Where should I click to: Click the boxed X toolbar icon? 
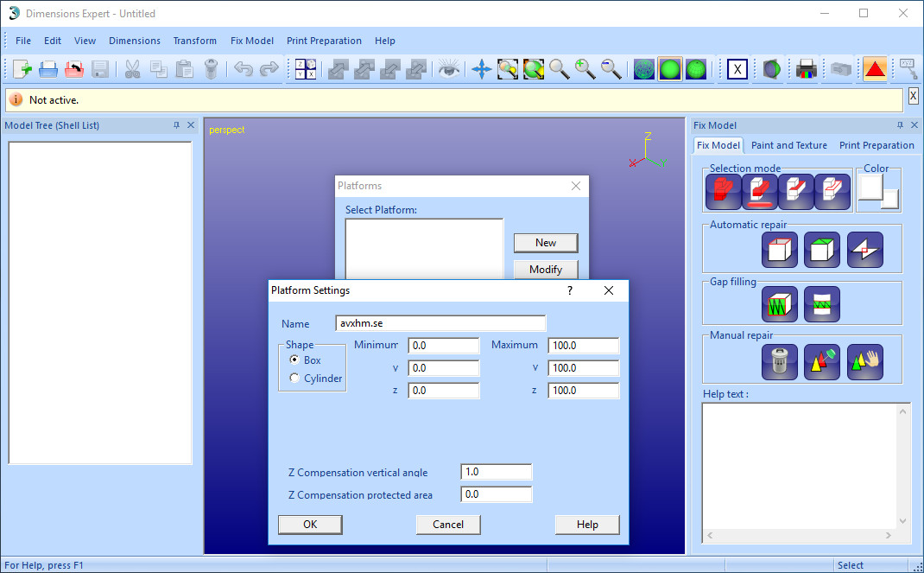(737, 69)
